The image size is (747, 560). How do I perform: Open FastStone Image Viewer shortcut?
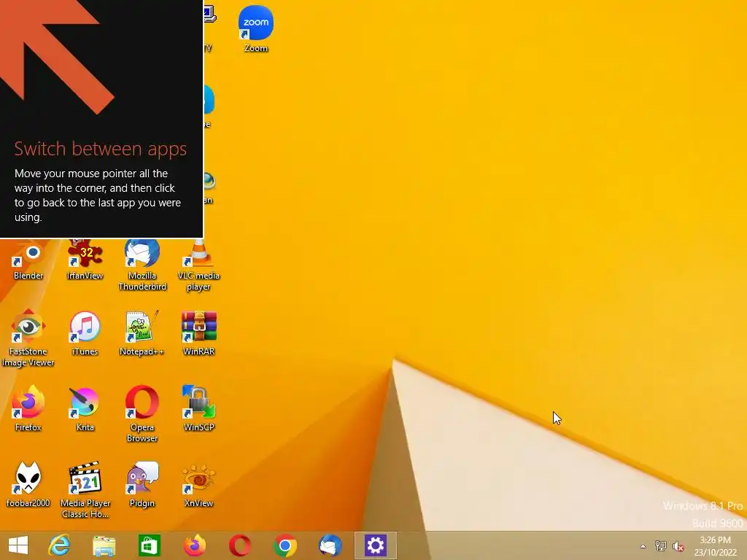pyautogui.click(x=28, y=338)
